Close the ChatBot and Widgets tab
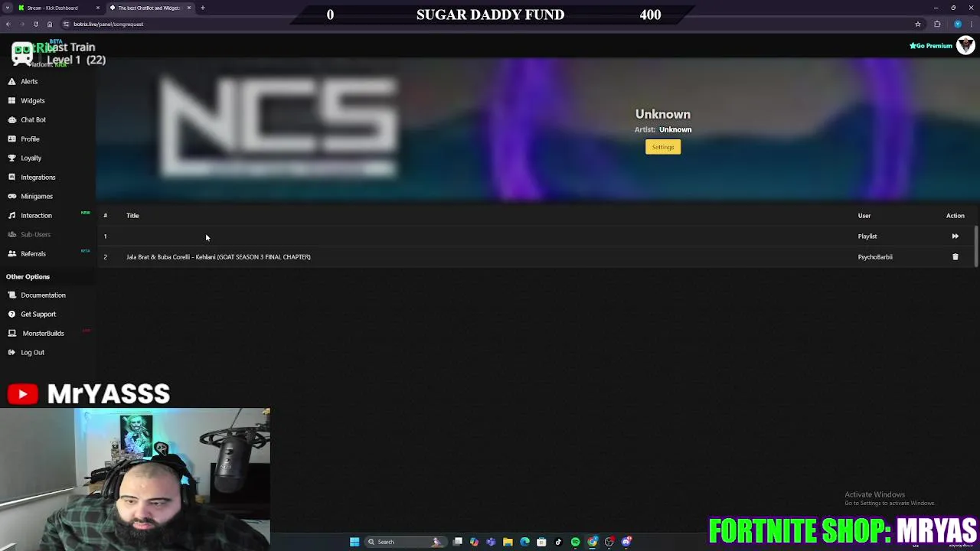The height and width of the screenshot is (551, 980). click(189, 8)
